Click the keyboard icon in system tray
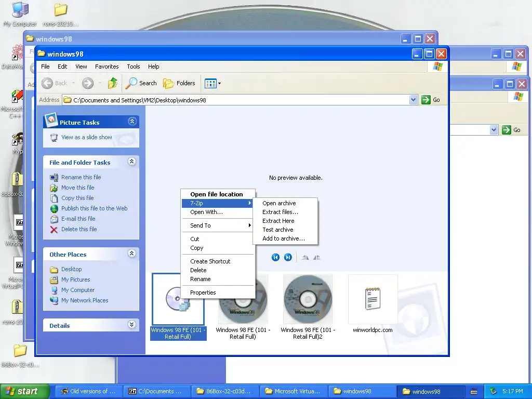The image size is (532, 399). pyautogui.click(x=474, y=392)
